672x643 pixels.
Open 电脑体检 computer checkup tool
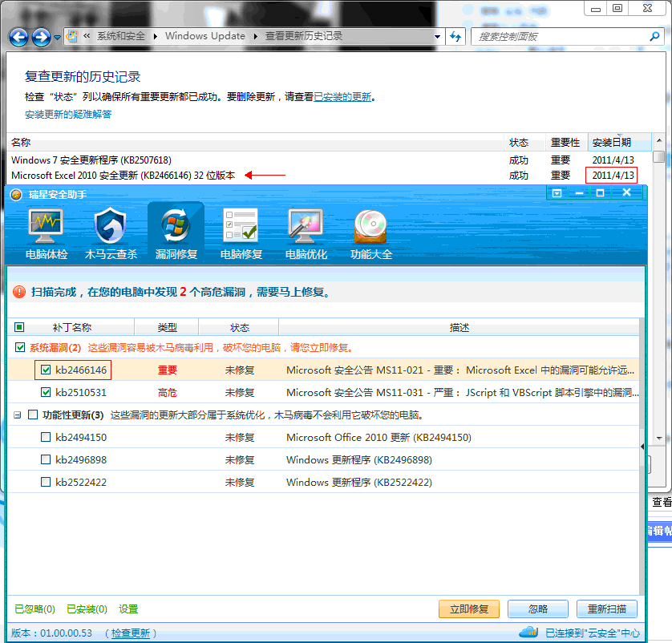coord(46,234)
